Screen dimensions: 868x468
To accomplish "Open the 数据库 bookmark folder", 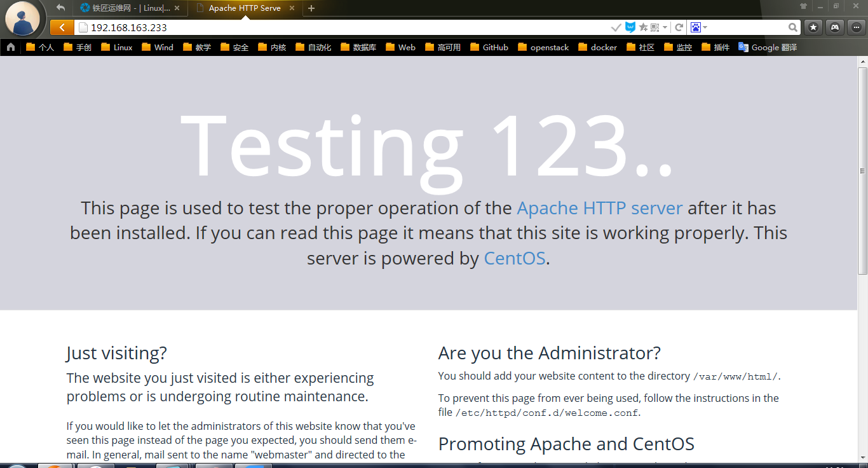I will pos(358,47).
